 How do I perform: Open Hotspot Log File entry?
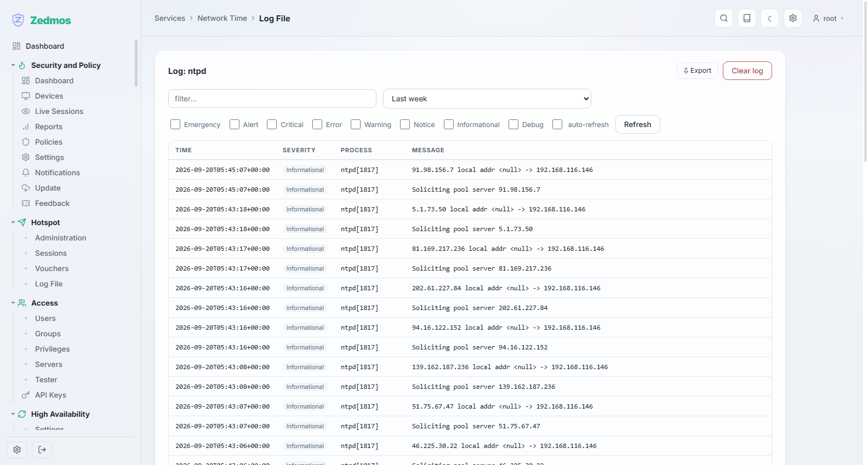coord(49,284)
